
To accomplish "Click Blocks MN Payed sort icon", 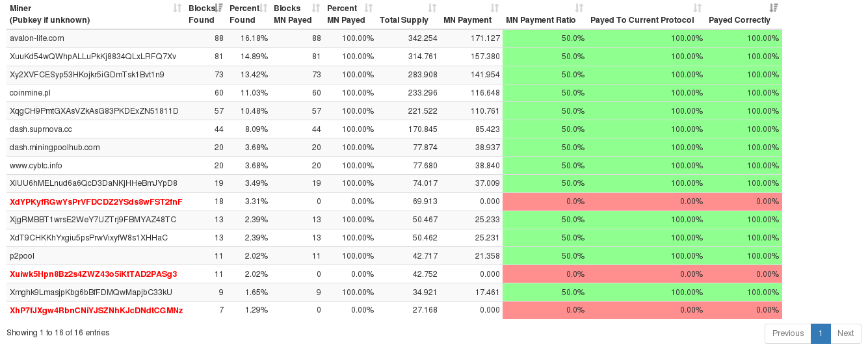I will pos(316,8).
